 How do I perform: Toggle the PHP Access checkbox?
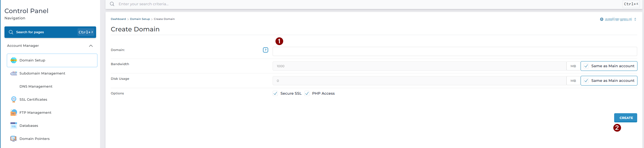point(307,93)
